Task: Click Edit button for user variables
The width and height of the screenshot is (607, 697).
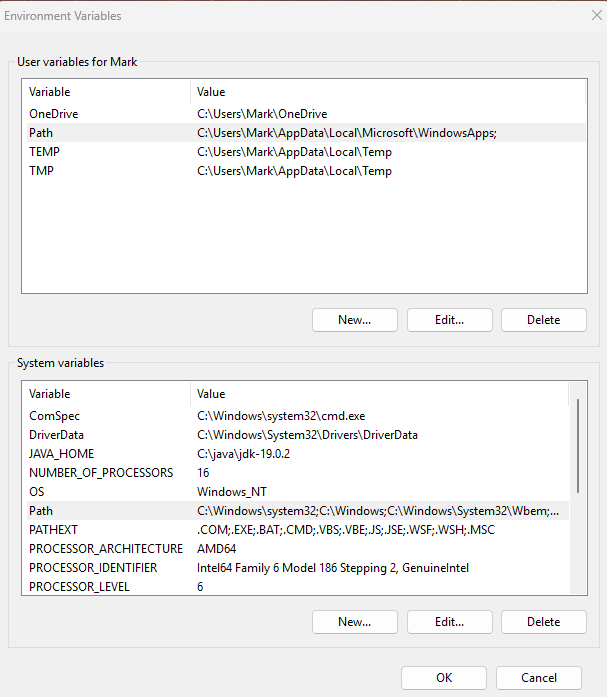Action: (449, 320)
